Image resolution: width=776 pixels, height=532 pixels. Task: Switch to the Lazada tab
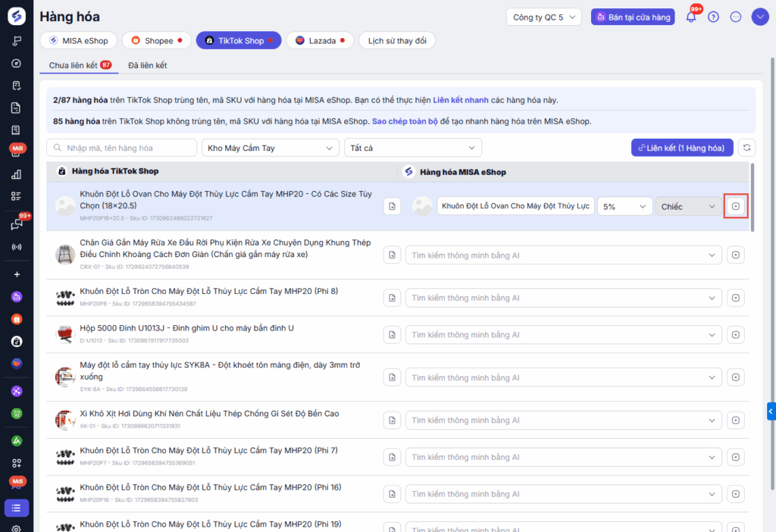point(320,41)
